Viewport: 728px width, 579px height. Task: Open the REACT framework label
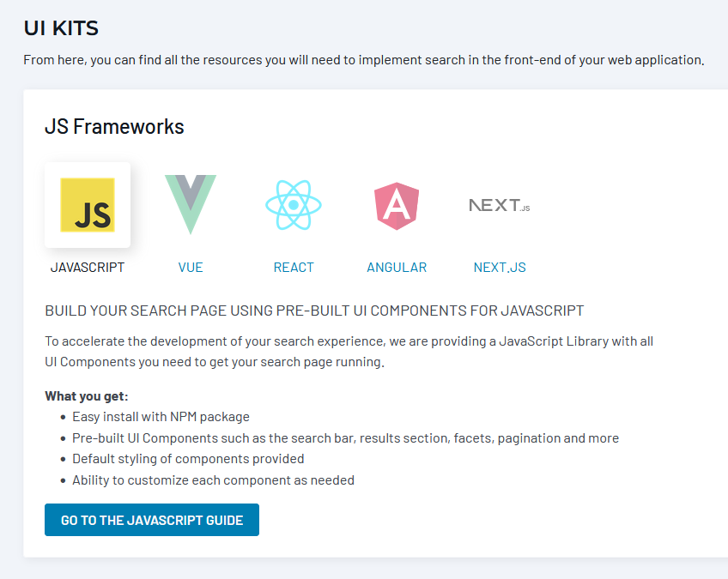click(x=294, y=267)
